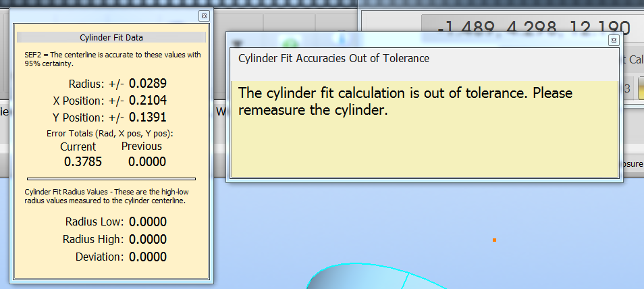Click the Error Totals label
The height and width of the screenshot is (289, 644).
pyautogui.click(x=110, y=134)
